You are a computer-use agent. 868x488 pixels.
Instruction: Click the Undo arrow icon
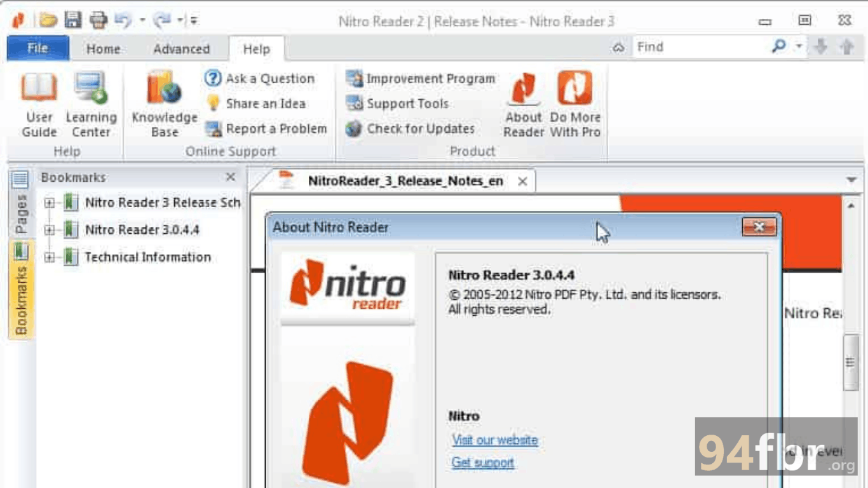(x=123, y=20)
